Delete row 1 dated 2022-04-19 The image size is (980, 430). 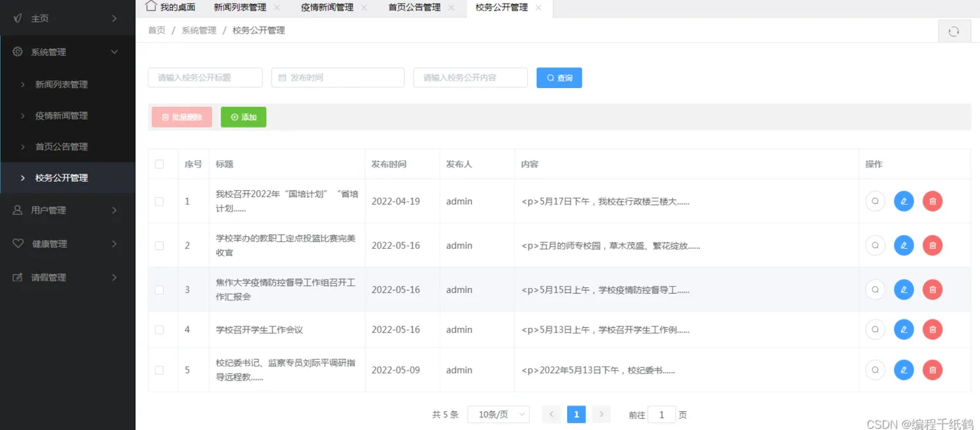point(932,201)
